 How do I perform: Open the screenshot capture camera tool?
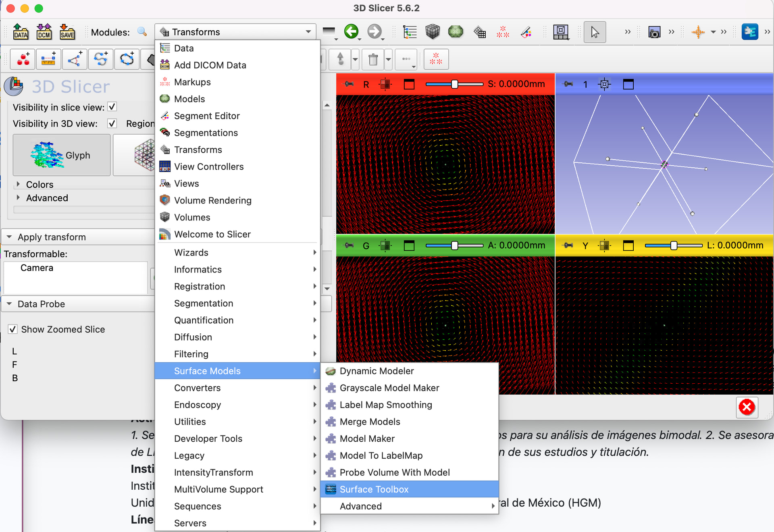pyautogui.click(x=654, y=32)
